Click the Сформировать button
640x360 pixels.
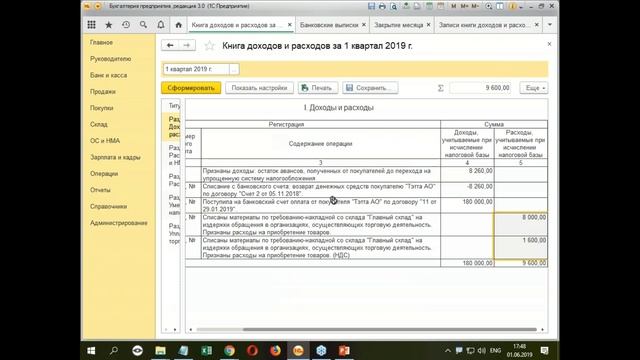191,88
